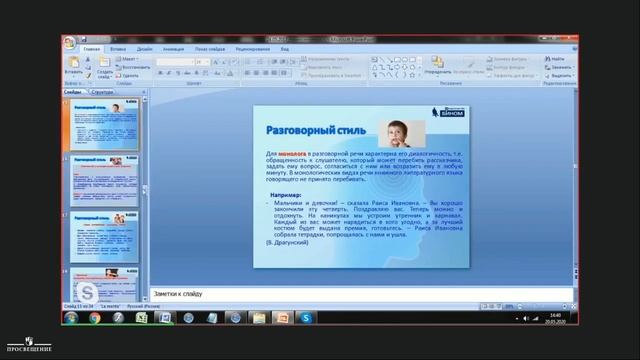Viewport: 640px width, 360px height.
Task: Click the Заметки к слайду notes field
Action: pyautogui.click(x=362, y=294)
